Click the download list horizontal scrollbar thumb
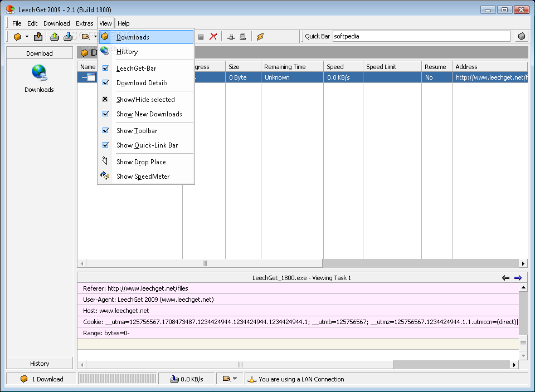This screenshot has height=392, width=535. pos(205,263)
